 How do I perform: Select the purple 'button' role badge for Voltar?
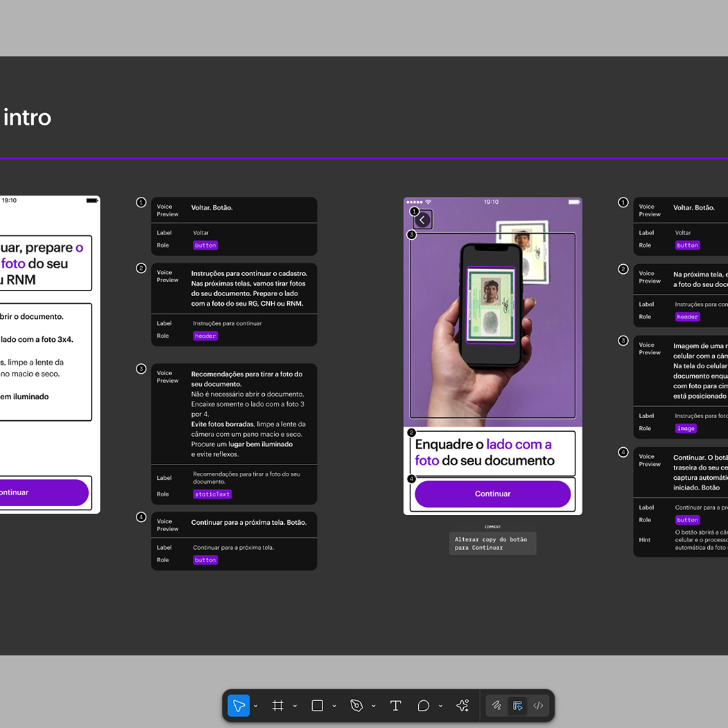(205, 245)
